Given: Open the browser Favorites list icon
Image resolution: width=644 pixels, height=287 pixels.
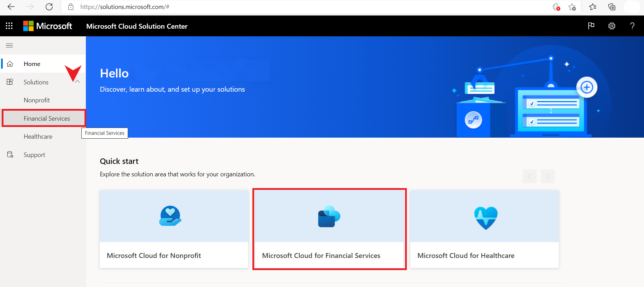Looking at the screenshot, I should pyautogui.click(x=593, y=7).
